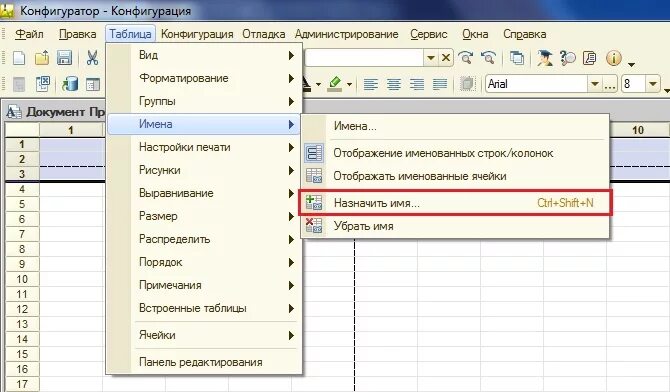This screenshot has height=392, width=670.
Task: Open text color dropdown arrow
Action: (318, 84)
